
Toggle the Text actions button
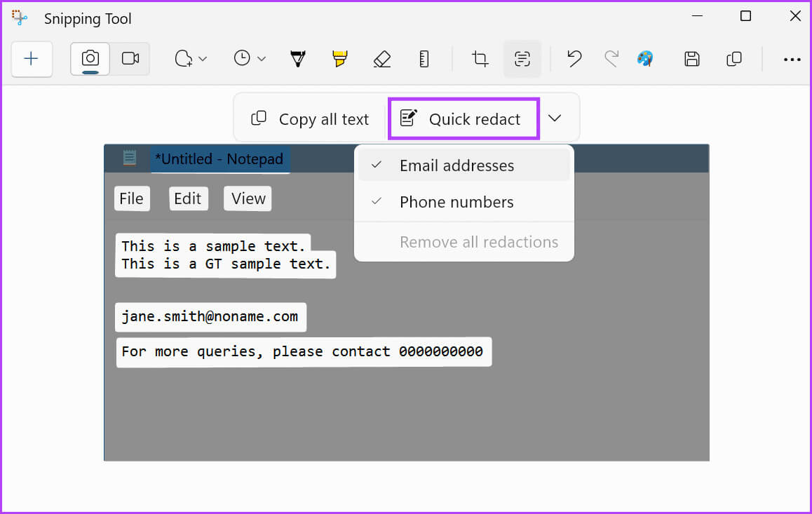tap(522, 59)
